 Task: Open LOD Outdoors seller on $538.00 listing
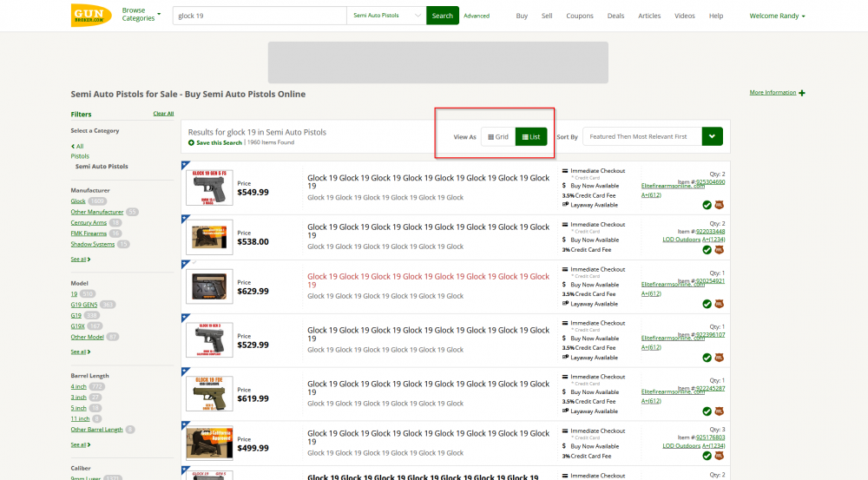[681, 240]
